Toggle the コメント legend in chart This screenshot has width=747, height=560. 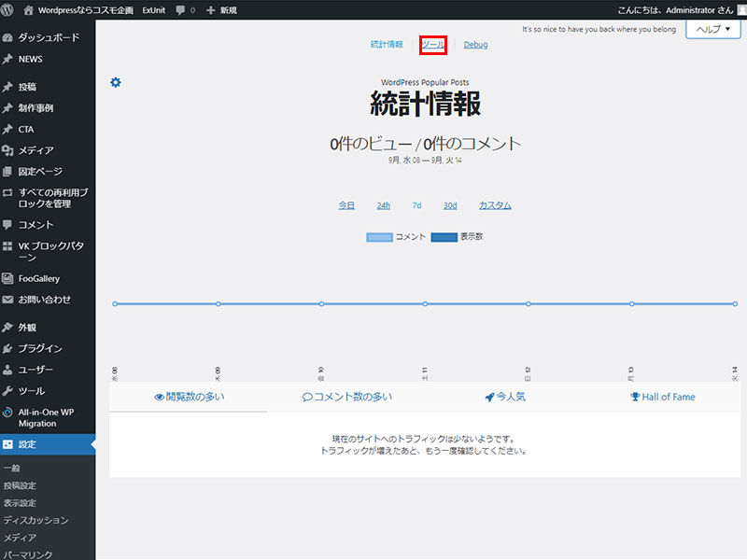396,237
